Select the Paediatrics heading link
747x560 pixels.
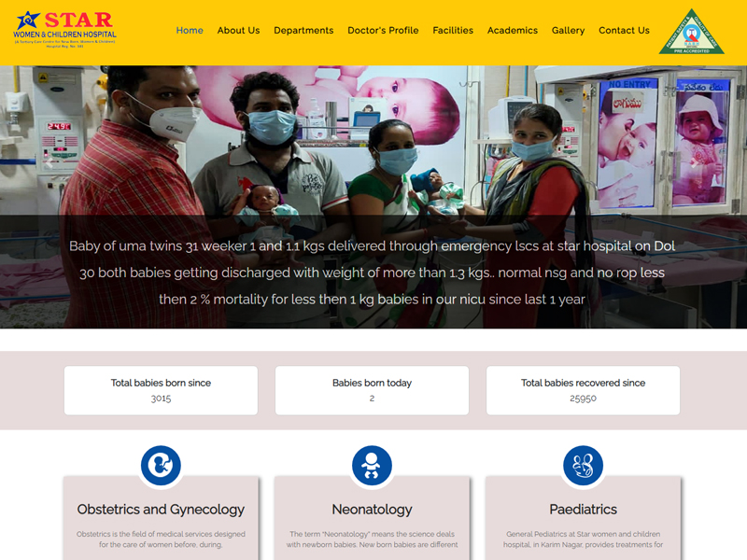[583, 510]
